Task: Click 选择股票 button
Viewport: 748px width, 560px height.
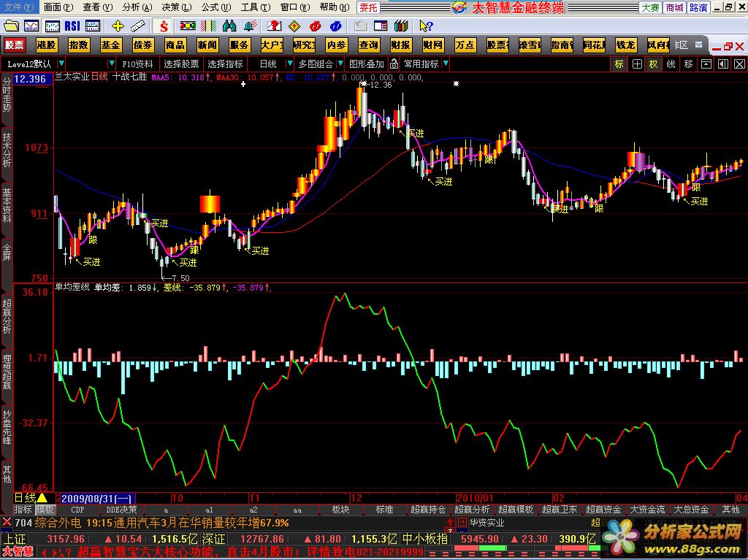Action: coord(181,64)
